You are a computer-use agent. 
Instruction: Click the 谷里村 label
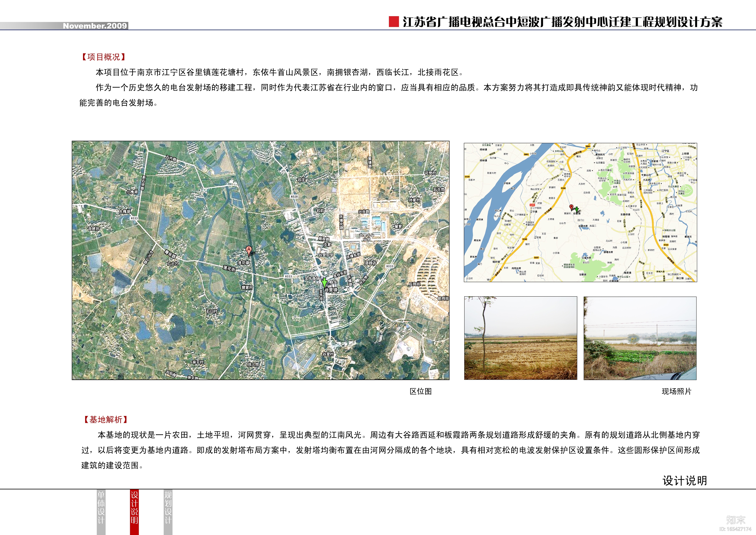328,354
